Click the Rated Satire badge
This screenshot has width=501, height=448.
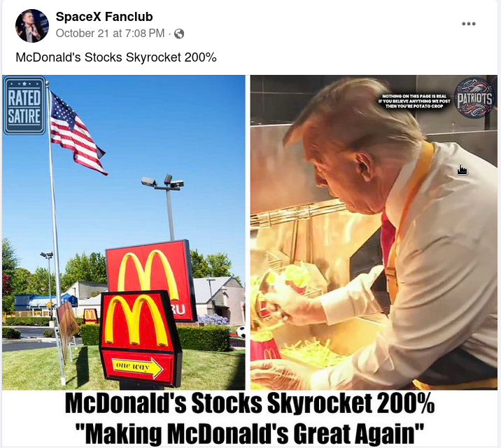pos(24,106)
